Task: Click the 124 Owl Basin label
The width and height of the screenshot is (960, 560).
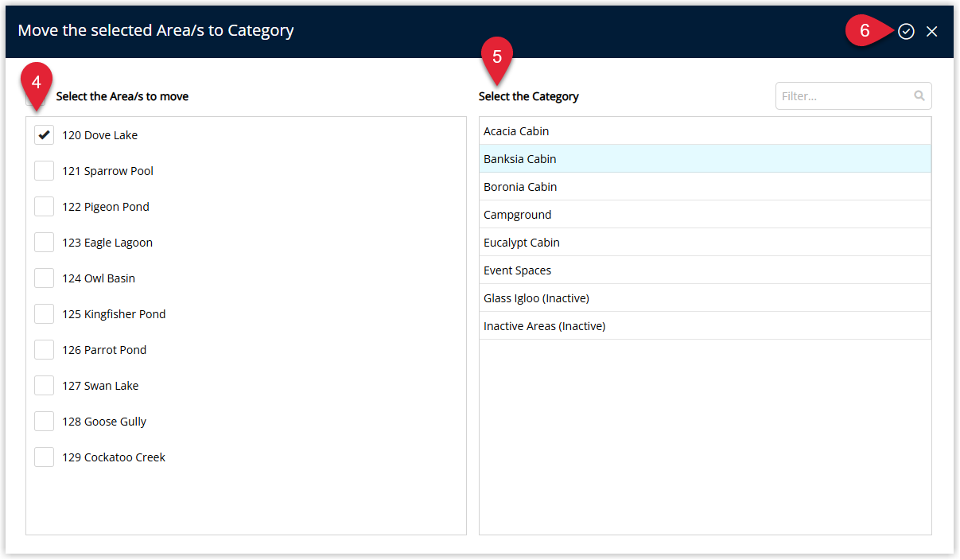Action: point(99,278)
